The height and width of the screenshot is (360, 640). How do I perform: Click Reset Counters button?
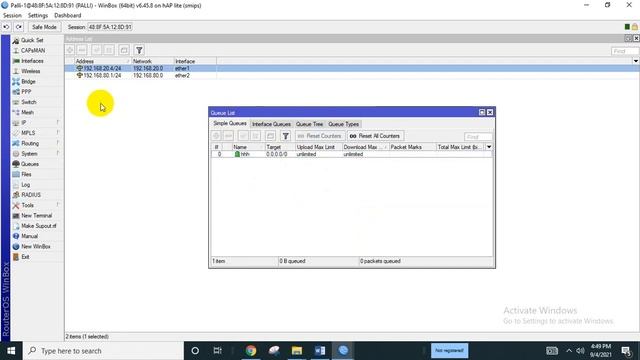coord(320,136)
